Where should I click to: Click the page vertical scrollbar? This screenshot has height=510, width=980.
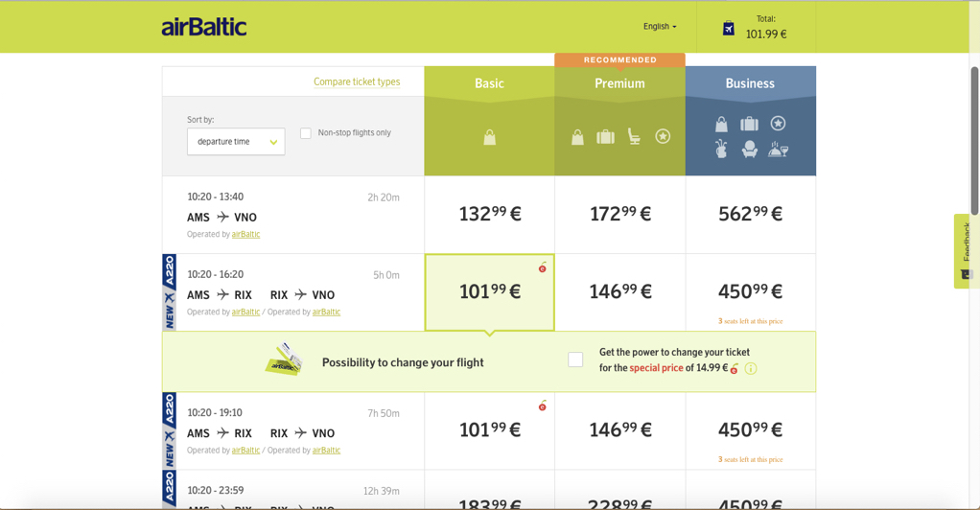point(974,141)
